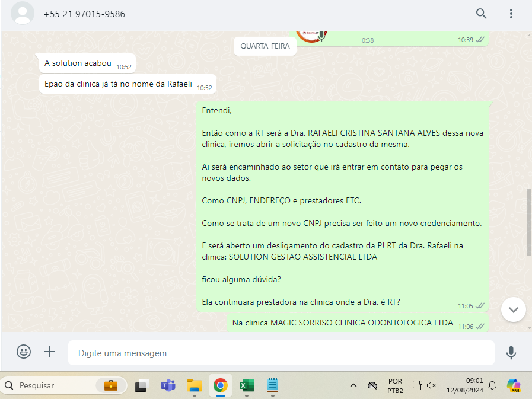This screenshot has width=532, height=399.
Task: Open the clock and date 12/08/2024
Action: 465,385
